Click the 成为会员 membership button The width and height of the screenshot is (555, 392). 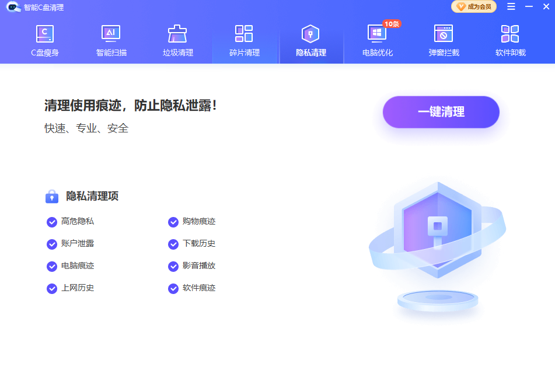coord(473,7)
